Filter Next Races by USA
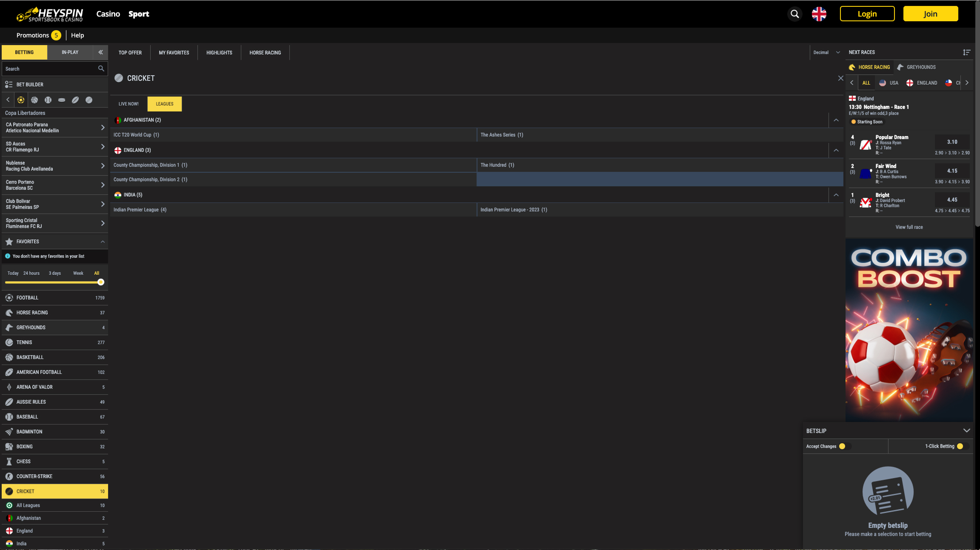980x550 pixels. pyautogui.click(x=889, y=83)
